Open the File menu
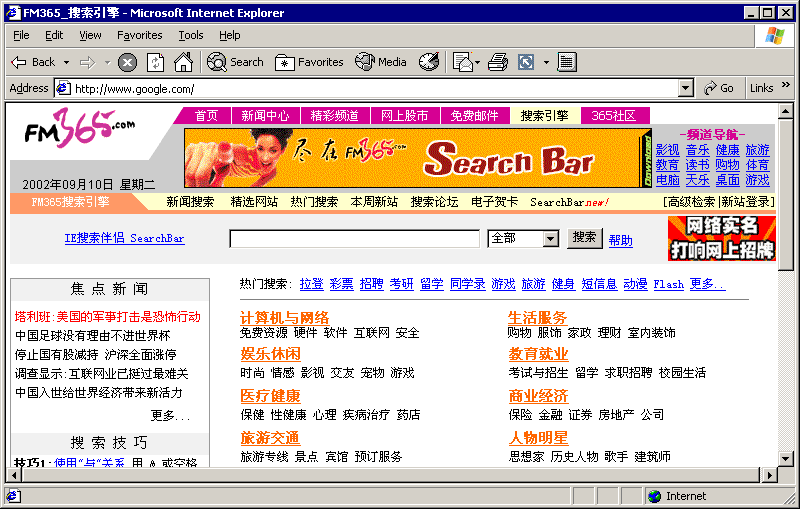Image resolution: width=800 pixels, height=509 pixels. pyautogui.click(x=21, y=35)
